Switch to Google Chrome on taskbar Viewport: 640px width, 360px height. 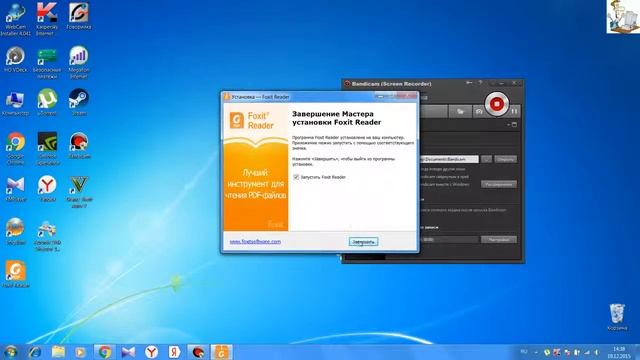coord(104,352)
